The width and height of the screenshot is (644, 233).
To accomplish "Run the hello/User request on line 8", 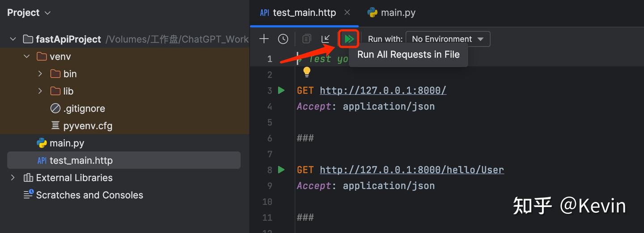I will 281,170.
